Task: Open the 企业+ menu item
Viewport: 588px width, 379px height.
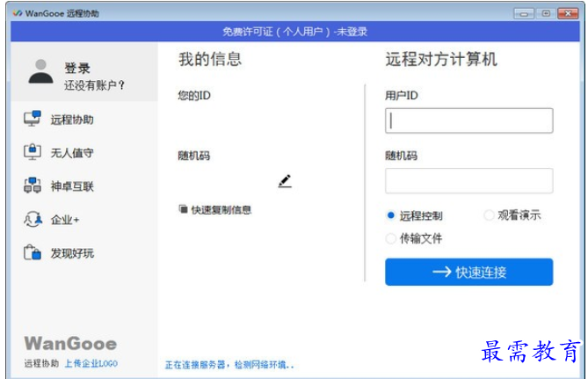Action: [65, 220]
